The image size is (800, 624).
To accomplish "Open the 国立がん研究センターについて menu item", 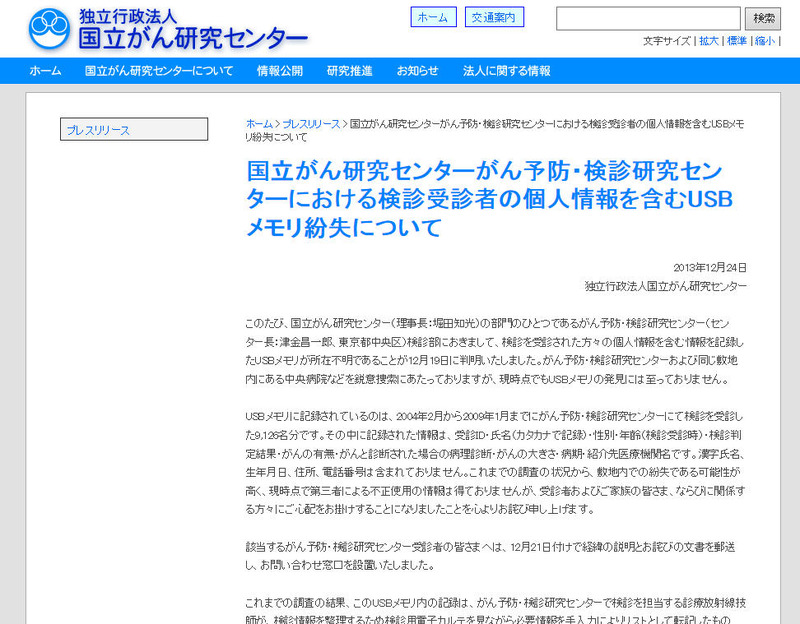I will (159, 71).
